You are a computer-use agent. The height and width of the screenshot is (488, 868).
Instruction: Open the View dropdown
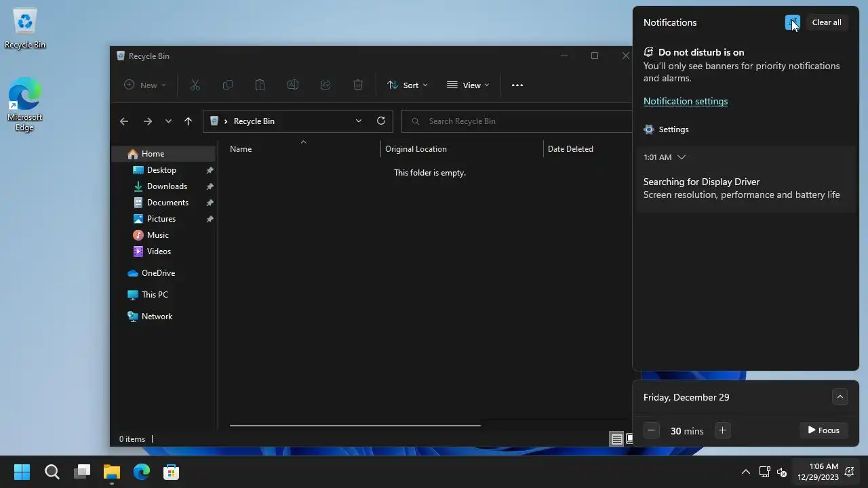coord(468,85)
